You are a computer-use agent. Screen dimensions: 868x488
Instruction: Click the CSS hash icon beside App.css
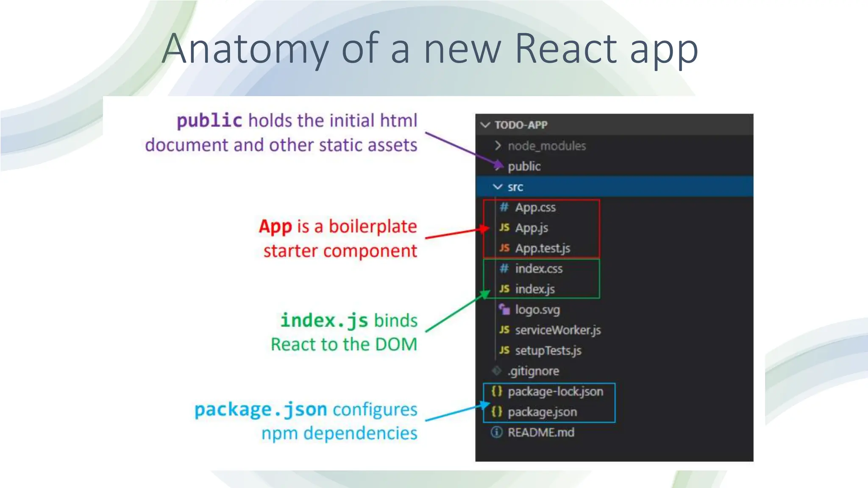(x=504, y=207)
